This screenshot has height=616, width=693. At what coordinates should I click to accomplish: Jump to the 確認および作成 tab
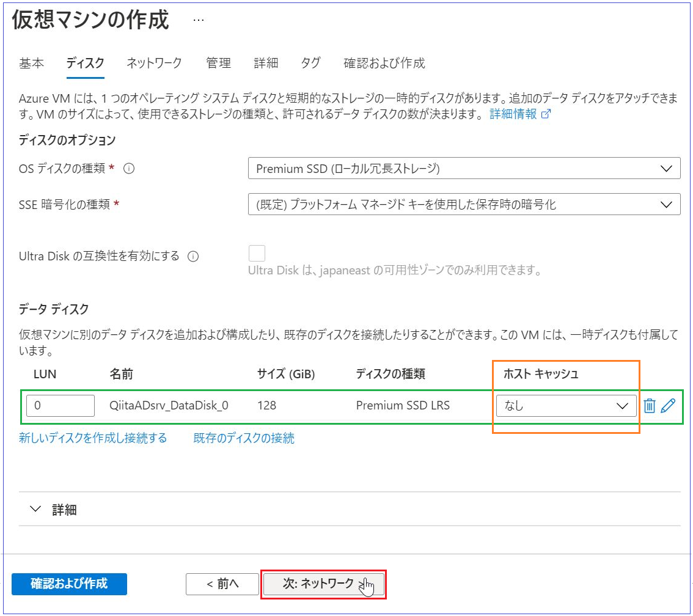tap(384, 63)
